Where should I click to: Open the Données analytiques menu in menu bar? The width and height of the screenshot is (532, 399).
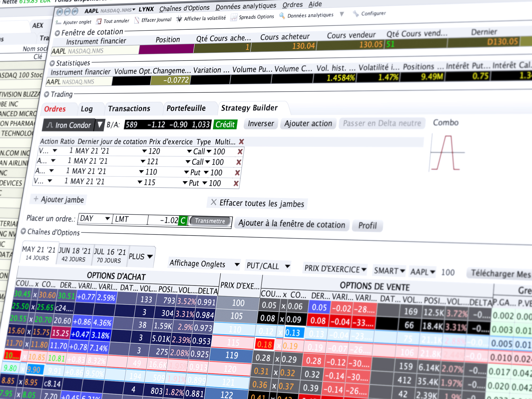tap(246, 6)
